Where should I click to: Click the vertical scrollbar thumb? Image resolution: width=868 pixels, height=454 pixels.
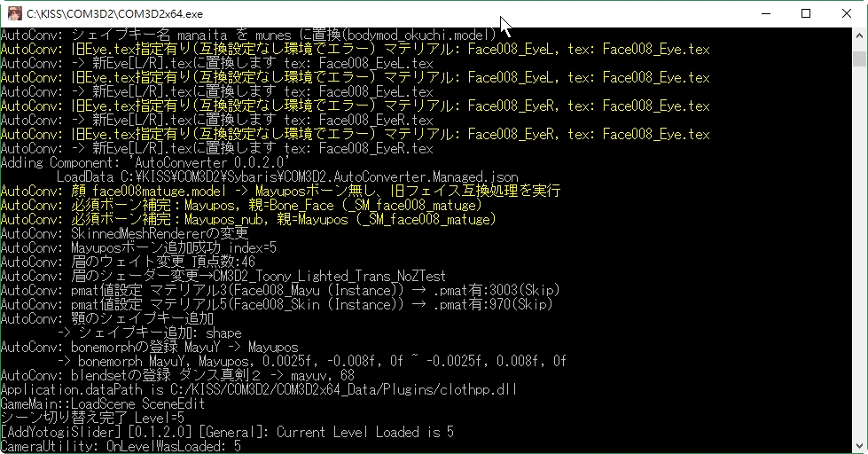pos(859,59)
